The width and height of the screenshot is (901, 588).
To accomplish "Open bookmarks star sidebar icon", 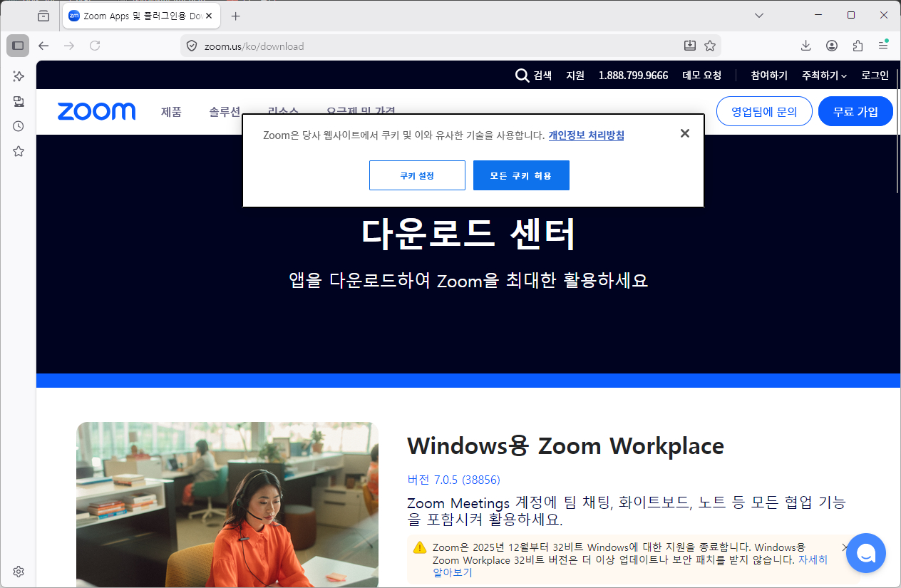I will click(19, 151).
